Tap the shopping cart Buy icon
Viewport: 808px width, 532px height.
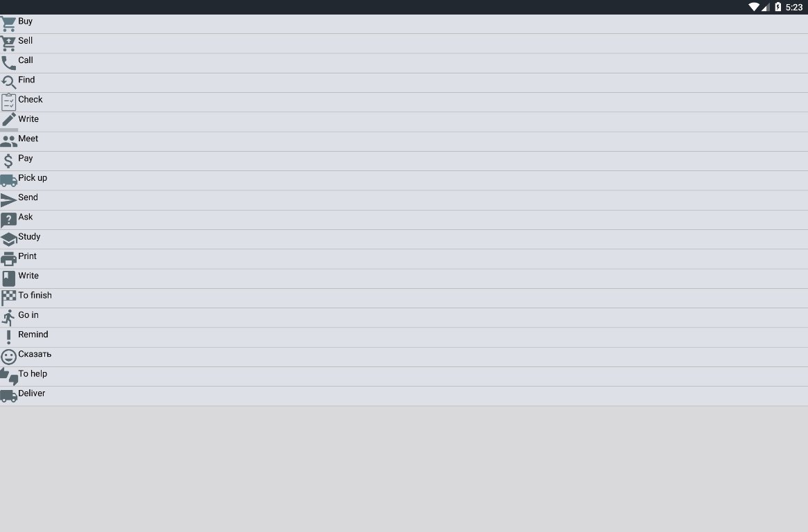[8, 24]
